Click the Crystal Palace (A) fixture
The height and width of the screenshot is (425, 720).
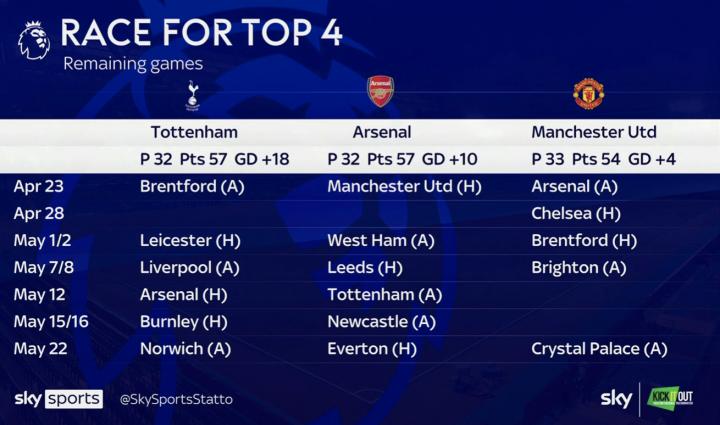(599, 349)
